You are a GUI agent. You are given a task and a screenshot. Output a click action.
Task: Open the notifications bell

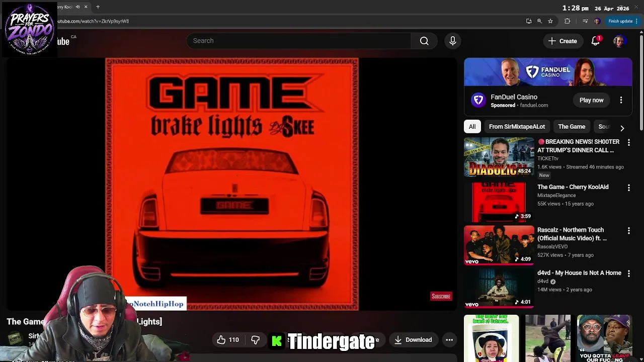coord(596,41)
